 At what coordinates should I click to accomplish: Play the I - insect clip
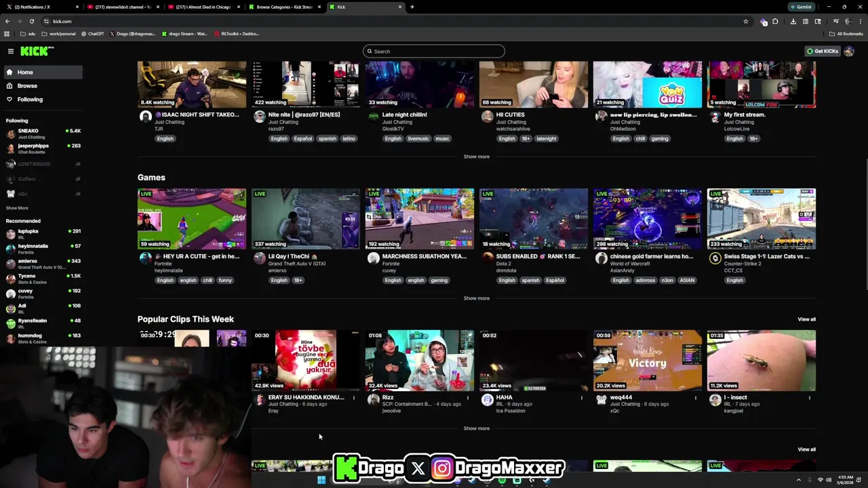coord(762,361)
